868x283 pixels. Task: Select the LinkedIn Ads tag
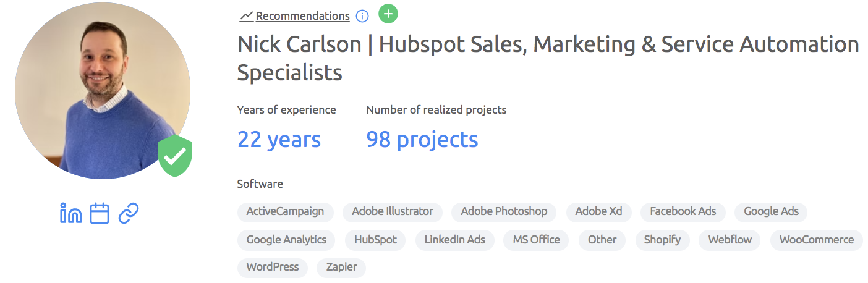(x=454, y=240)
